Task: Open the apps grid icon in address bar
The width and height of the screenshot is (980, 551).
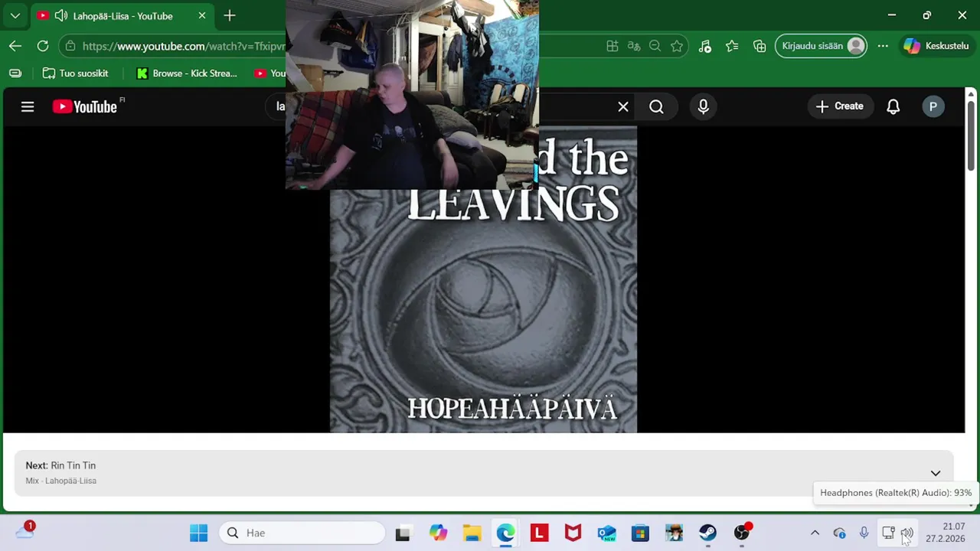Action: pos(612,46)
